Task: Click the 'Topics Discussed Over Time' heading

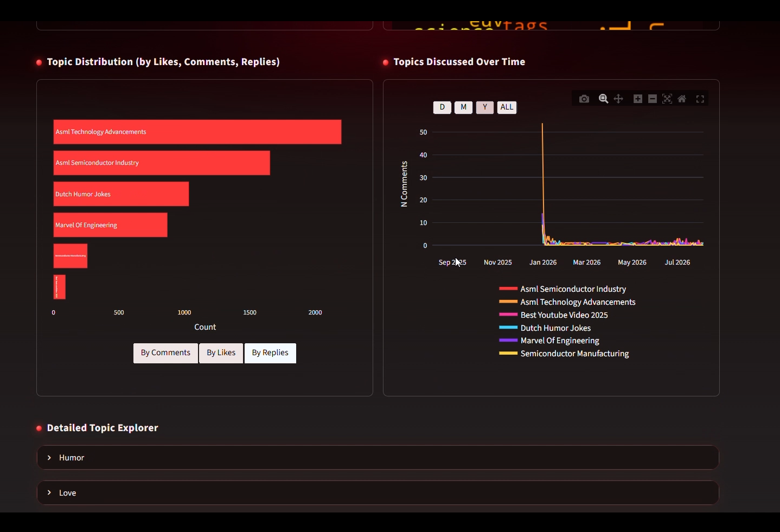Action: [x=459, y=62]
